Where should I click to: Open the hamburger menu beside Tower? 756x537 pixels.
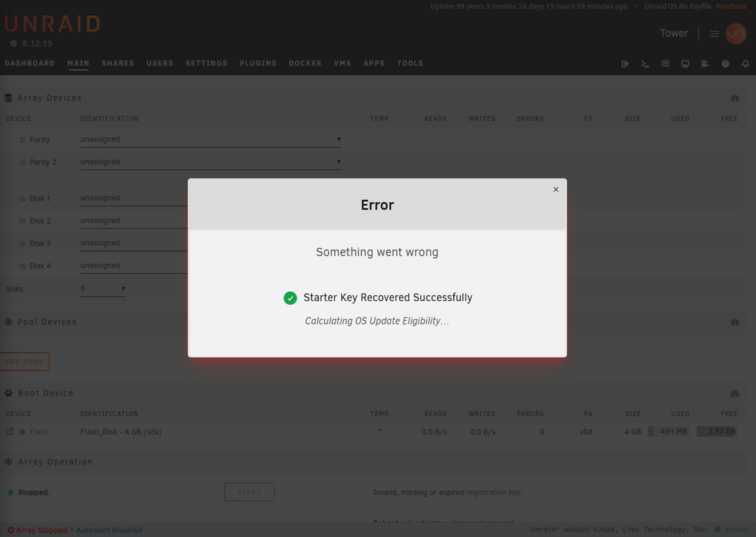(x=714, y=34)
